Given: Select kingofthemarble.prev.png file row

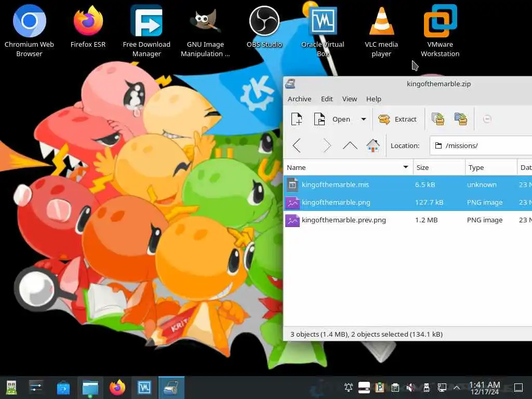Looking at the screenshot, I should click(x=407, y=220).
